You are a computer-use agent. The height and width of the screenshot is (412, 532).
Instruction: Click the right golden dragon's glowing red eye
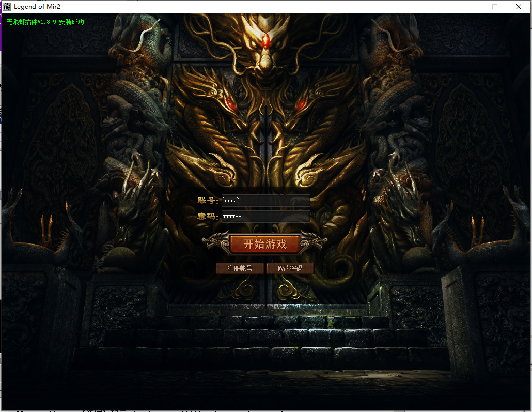coord(300,105)
